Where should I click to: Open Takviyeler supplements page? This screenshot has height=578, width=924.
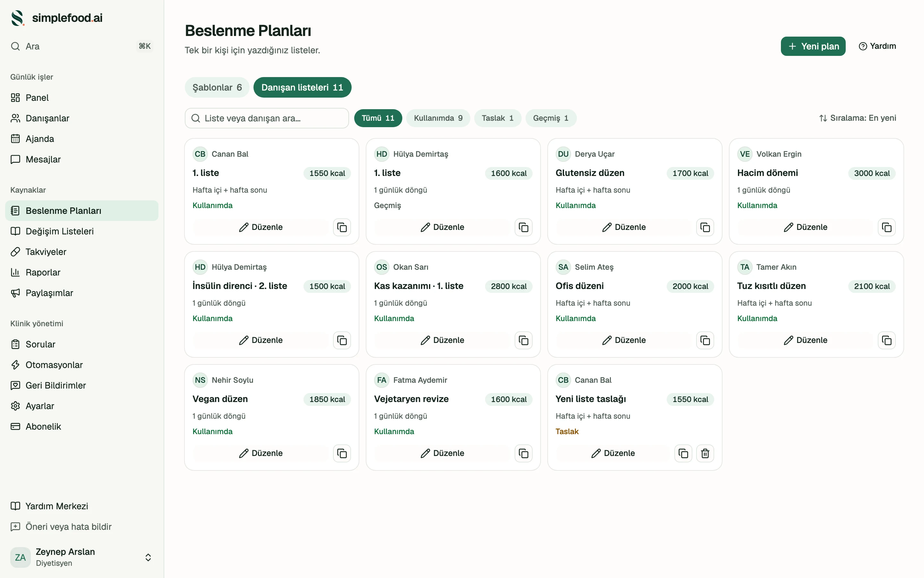point(82,252)
